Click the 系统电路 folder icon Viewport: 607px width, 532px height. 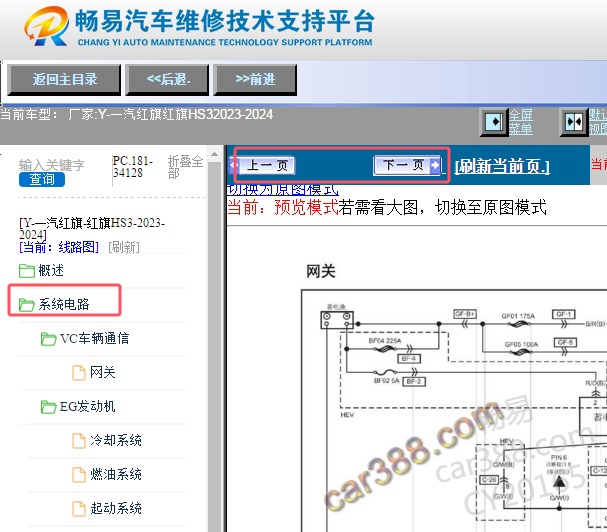pos(27,305)
